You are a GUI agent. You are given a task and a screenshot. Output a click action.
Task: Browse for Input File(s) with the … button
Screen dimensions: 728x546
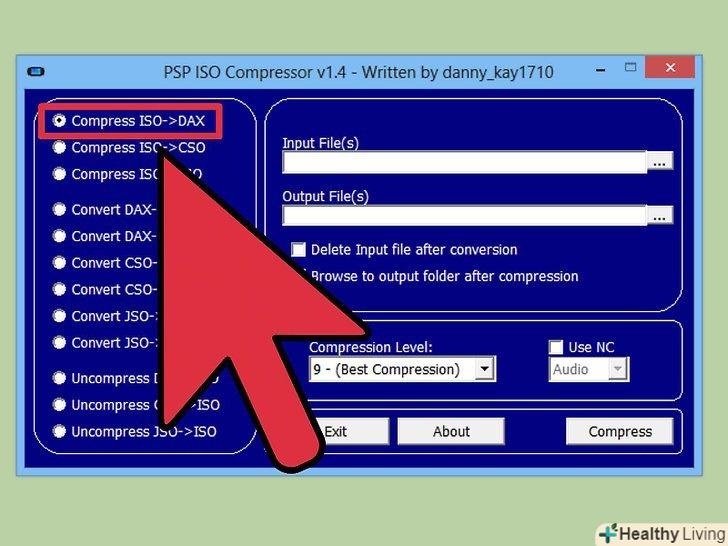click(x=659, y=162)
